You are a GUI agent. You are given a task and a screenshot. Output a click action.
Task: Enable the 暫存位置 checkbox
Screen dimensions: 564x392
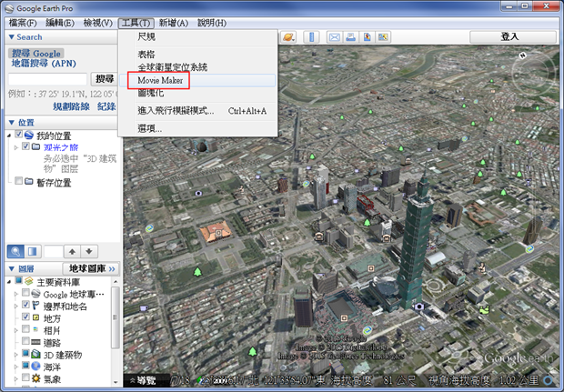point(19,180)
